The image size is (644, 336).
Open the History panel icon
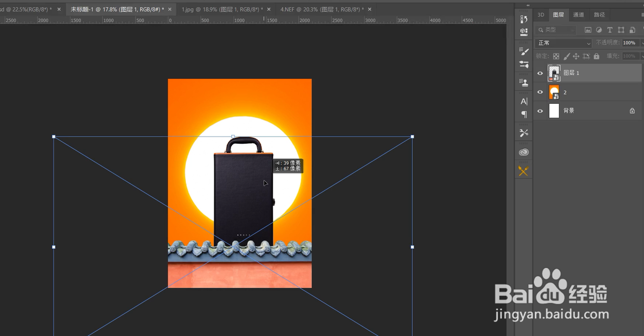click(x=524, y=19)
